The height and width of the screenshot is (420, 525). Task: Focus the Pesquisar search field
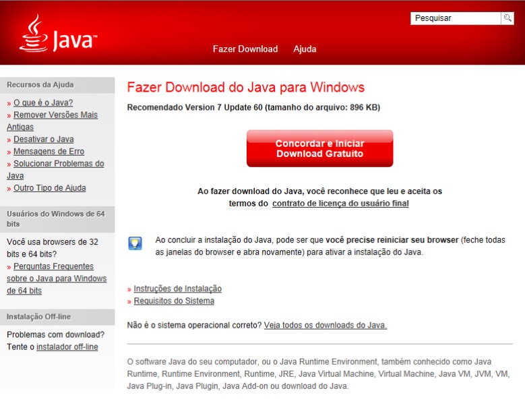455,18
